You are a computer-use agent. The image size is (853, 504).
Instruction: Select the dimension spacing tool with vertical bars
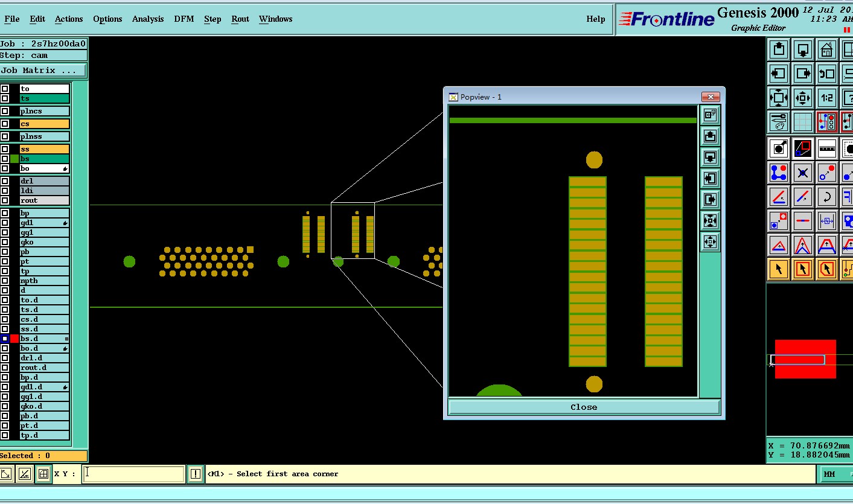click(826, 221)
